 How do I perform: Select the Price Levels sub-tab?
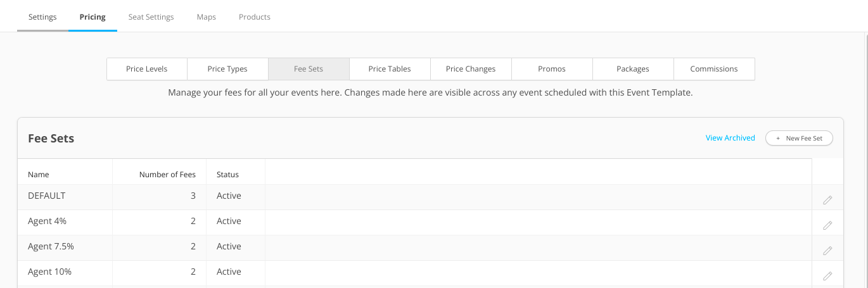click(x=147, y=69)
